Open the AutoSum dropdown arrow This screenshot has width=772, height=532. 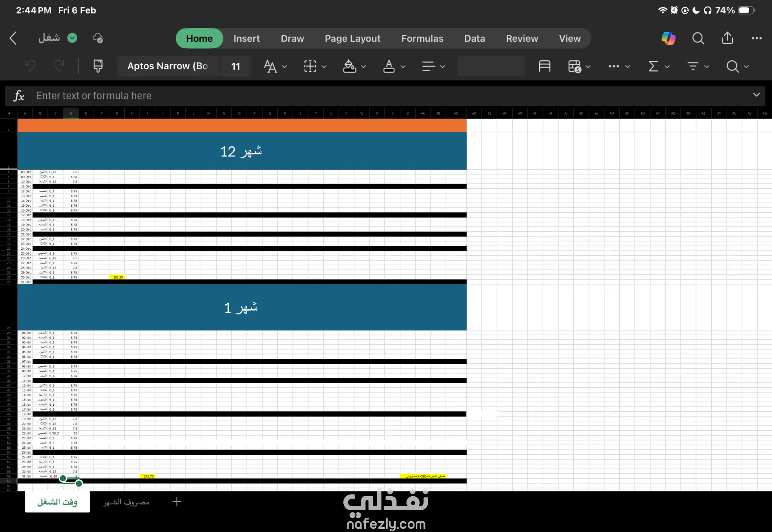pos(667,66)
